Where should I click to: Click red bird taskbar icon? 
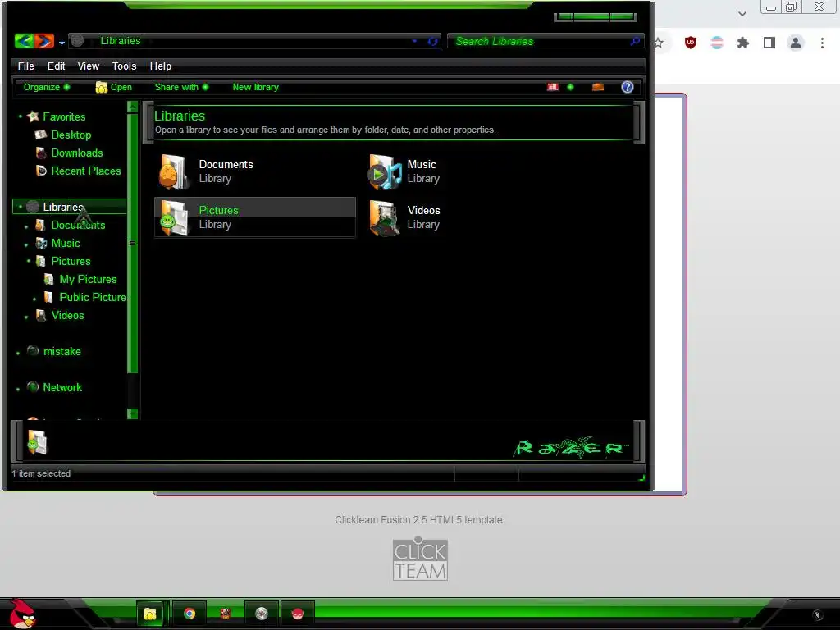tap(297, 614)
